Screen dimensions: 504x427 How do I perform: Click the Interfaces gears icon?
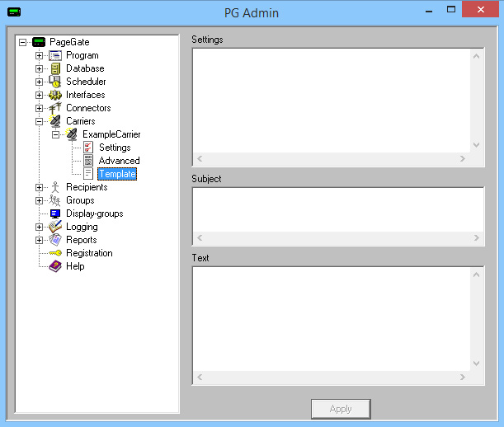(x=55, y=95)
